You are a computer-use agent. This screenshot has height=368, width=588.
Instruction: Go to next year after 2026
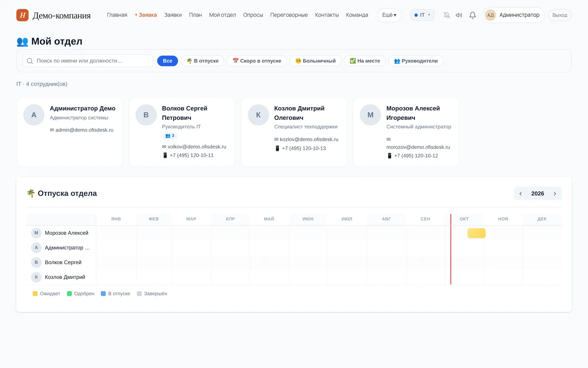[x=555, y=193]
